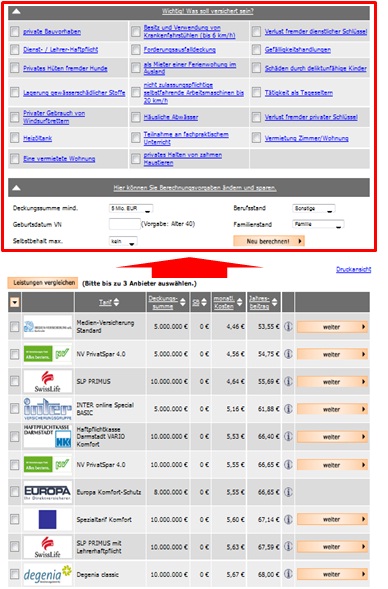Click the Medien-Versicherung logo
This screenshot has height=589, width=388.
pos(48,326)
